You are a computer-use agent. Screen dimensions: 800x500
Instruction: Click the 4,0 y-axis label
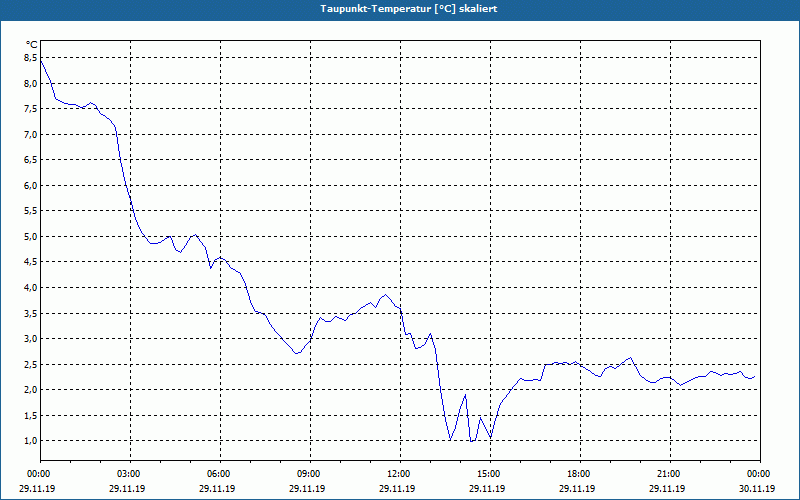(31, 288)
